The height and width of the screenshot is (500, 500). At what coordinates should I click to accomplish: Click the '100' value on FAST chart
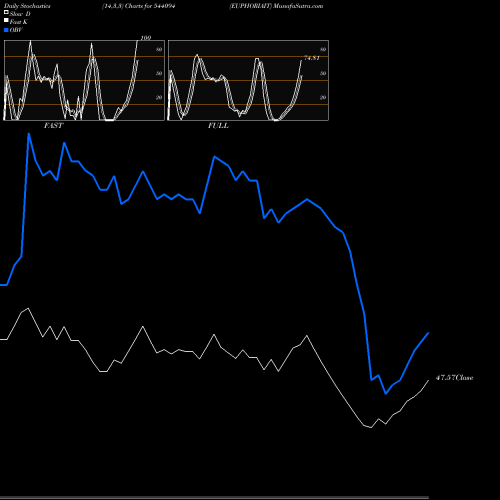point(146,38)
